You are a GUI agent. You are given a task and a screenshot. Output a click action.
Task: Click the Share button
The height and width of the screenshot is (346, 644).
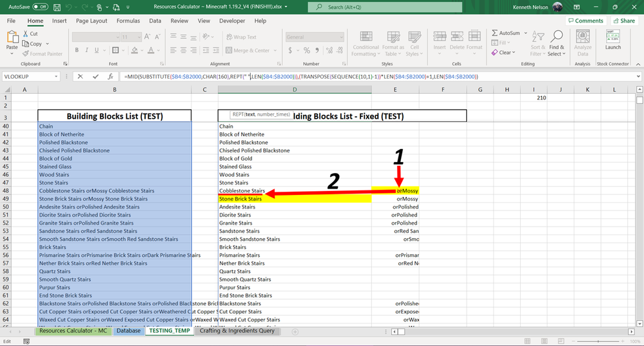[624, 21]
